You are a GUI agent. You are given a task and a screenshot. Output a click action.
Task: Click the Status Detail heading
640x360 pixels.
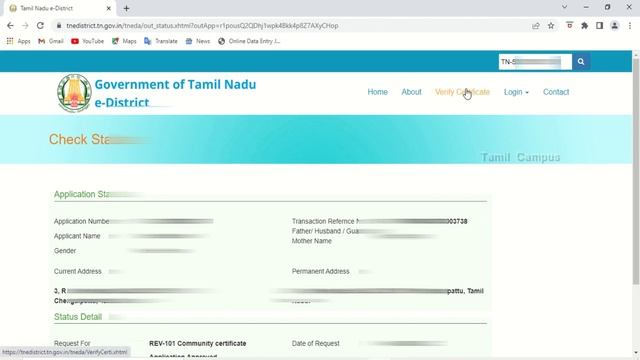tap(78, 317)
